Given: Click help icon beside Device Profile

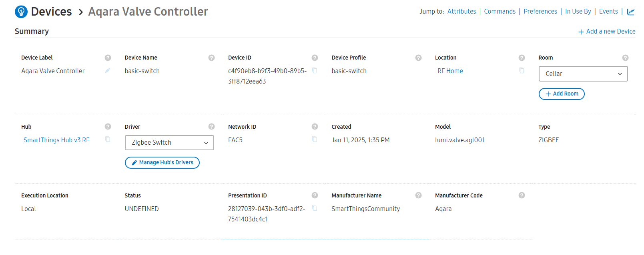Looking at the screenshot, I should [x=418, y=58].
